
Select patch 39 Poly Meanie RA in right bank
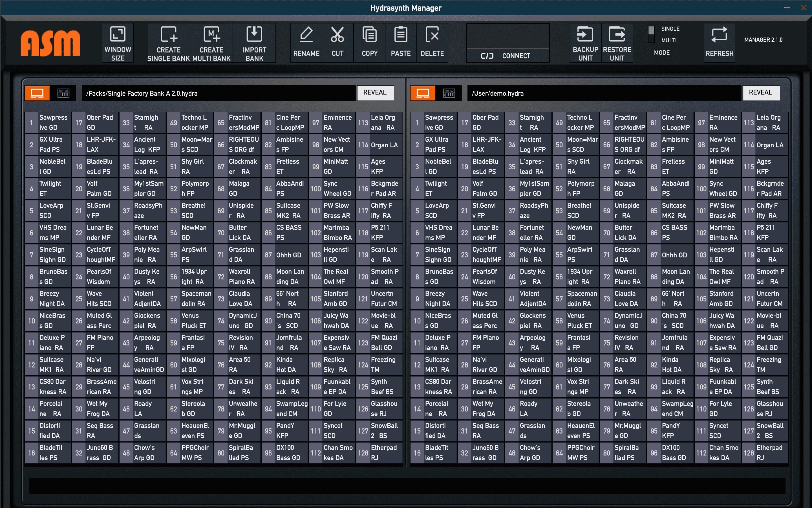point(528,255)
